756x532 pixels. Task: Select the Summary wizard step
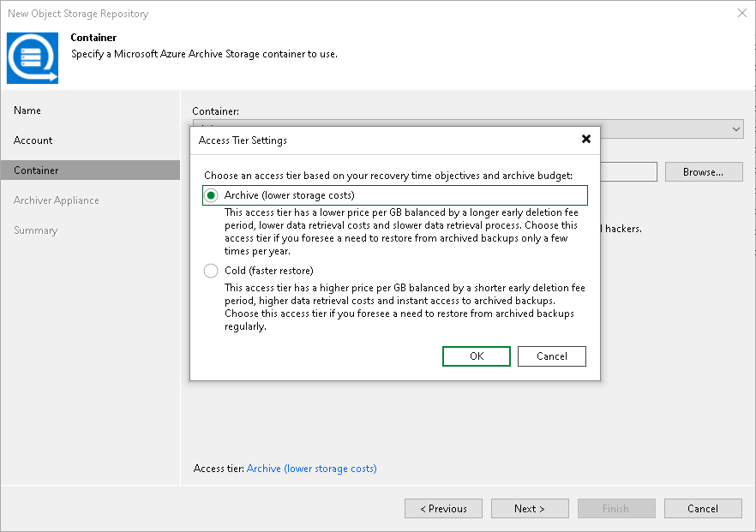coord(36,230)
